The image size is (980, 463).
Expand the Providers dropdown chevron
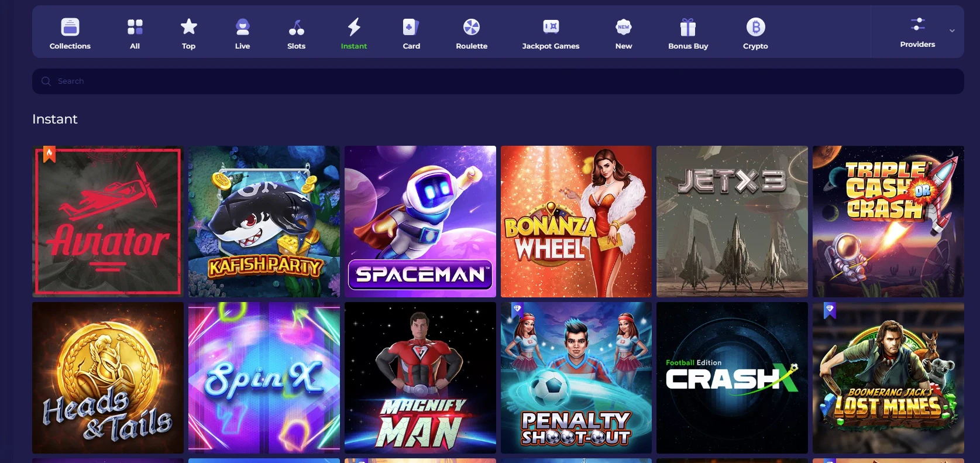point(952,31)
